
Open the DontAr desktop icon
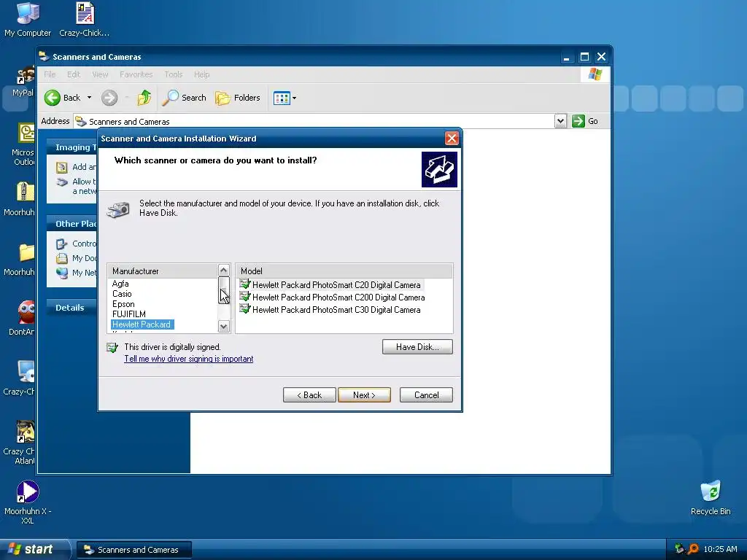point(24,318)
